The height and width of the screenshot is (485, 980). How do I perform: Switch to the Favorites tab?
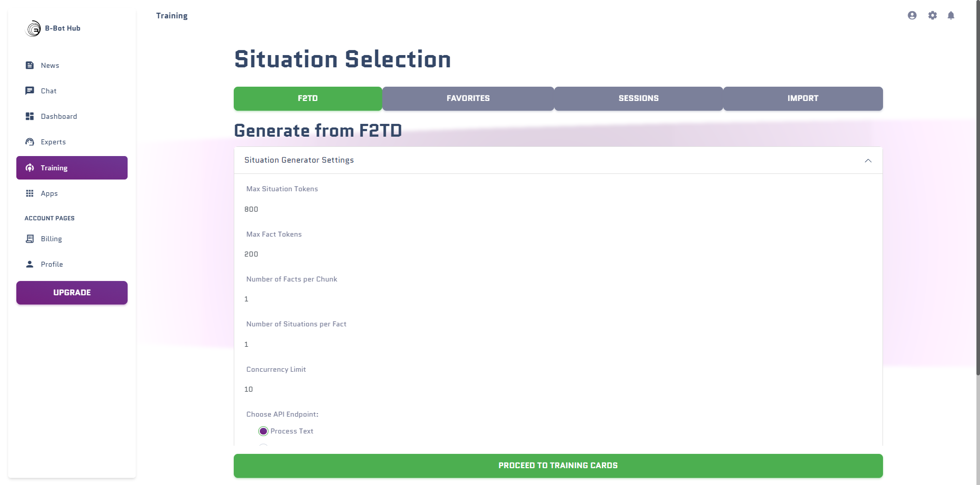(x=468, y=98)
